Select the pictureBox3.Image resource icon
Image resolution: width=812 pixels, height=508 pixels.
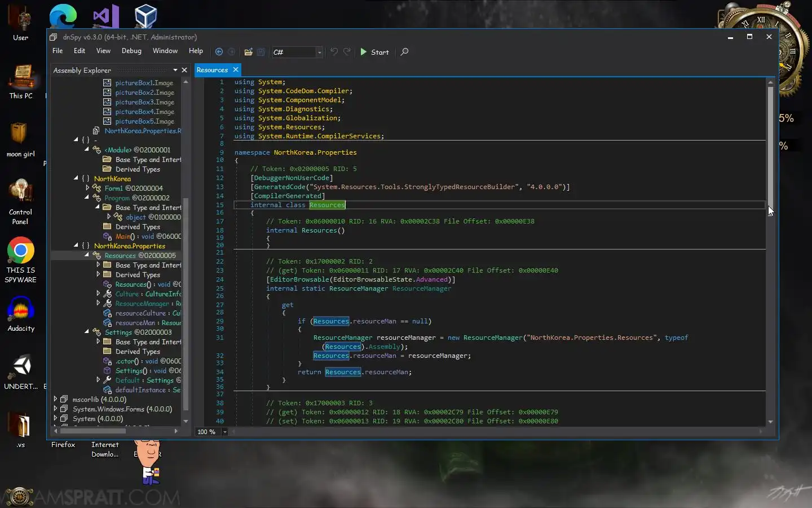107,102
